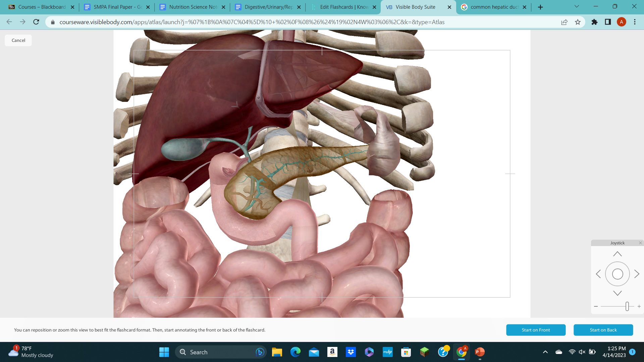Viewport: 644px width, 362px height.
Task: Open the side panel icon next to extensions
Action: [608, 22]
